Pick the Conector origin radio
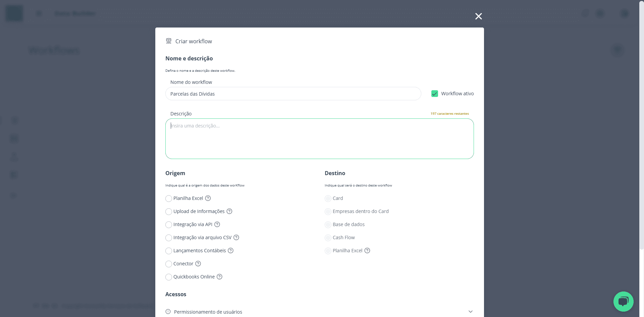 (x=169, y=264)
